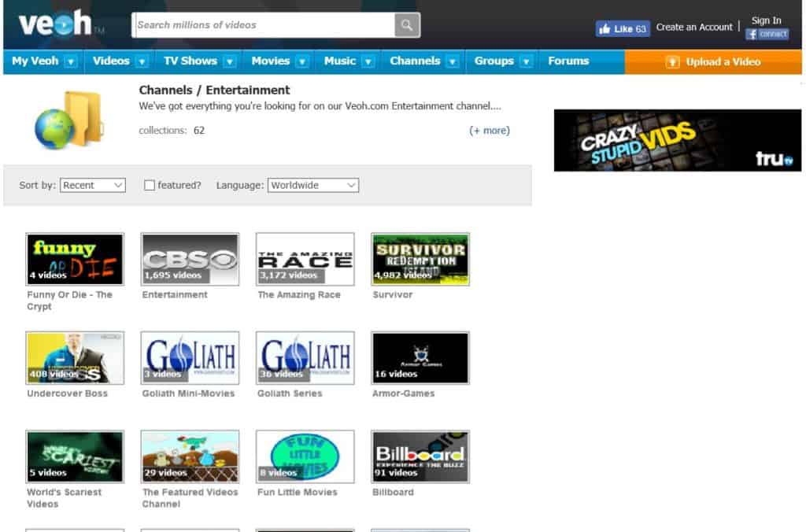Open the My Veoh tab

point(35,61)
